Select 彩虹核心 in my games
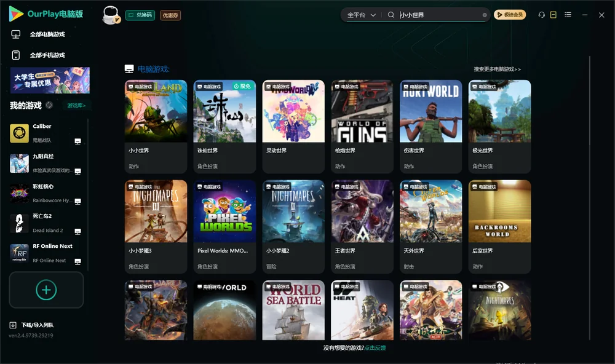The width and height of the screenshot is (615, 364). coord(46,193)
